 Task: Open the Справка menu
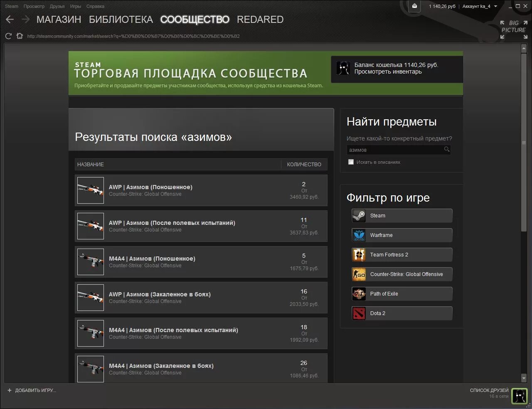click(95, 6)
